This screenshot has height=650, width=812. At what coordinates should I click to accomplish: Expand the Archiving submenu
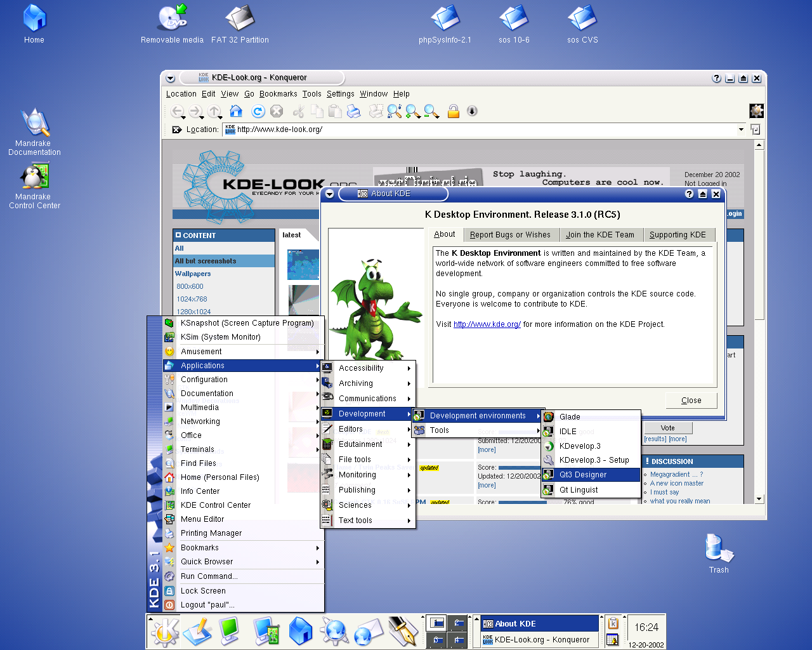click(x=368, y=383)
